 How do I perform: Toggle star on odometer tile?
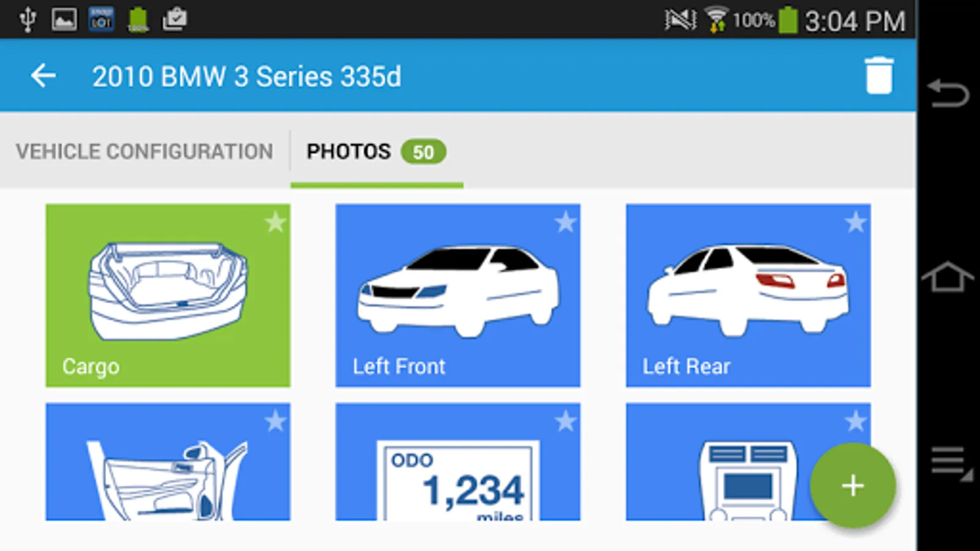coord(565,421)
